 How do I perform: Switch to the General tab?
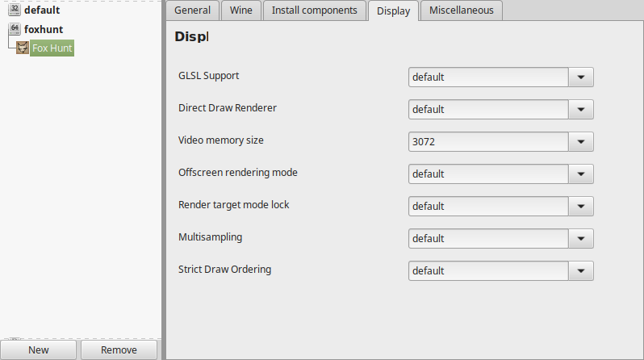[192, 10]
